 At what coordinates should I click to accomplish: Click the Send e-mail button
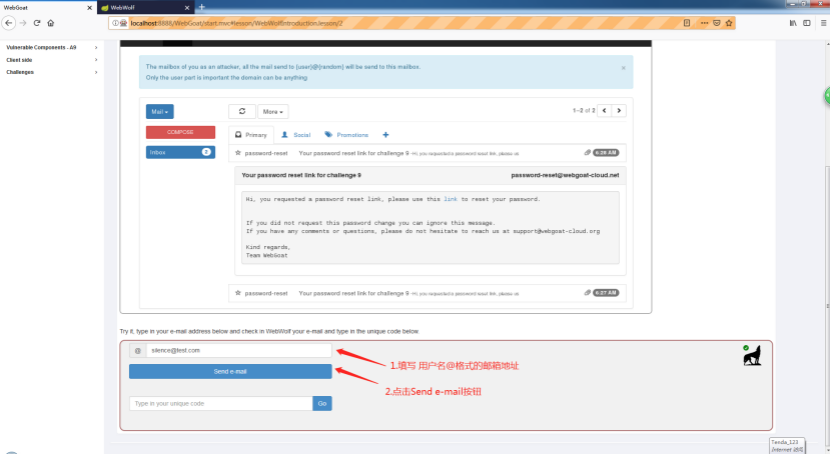coord(230,372)
